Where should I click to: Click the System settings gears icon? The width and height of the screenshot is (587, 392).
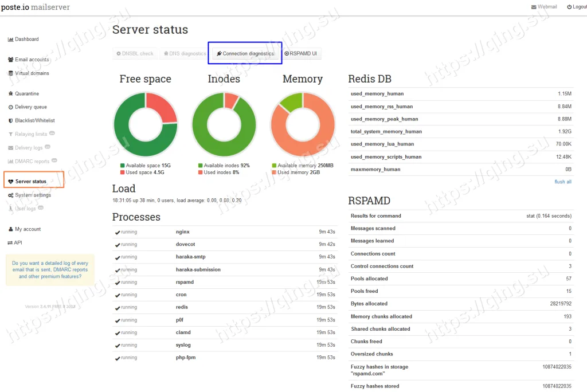point(10,195)
